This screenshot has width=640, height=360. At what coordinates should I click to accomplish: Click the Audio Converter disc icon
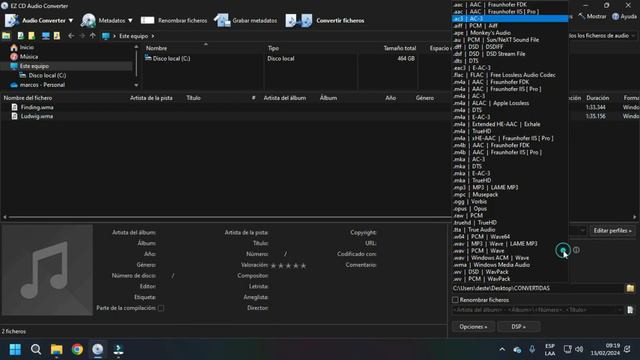coord(12,20)
